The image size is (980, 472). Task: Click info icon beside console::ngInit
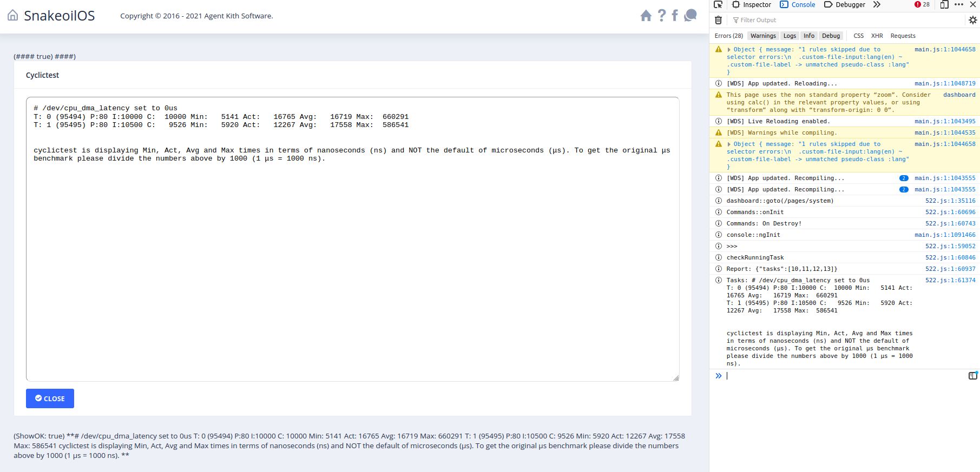[719, 235]
